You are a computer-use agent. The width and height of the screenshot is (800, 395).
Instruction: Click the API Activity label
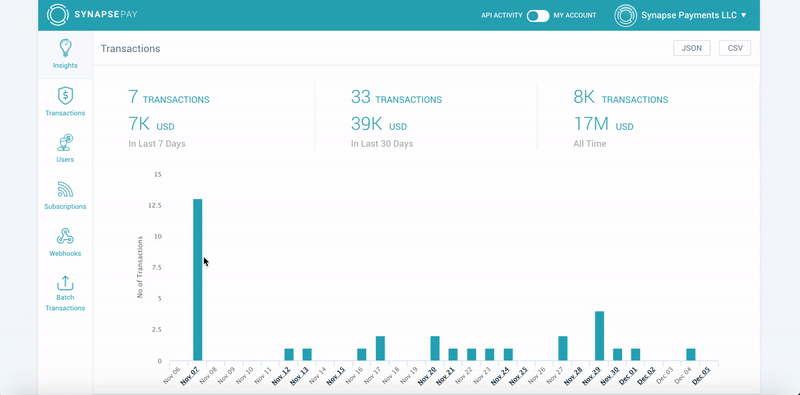tap(502, 15)
